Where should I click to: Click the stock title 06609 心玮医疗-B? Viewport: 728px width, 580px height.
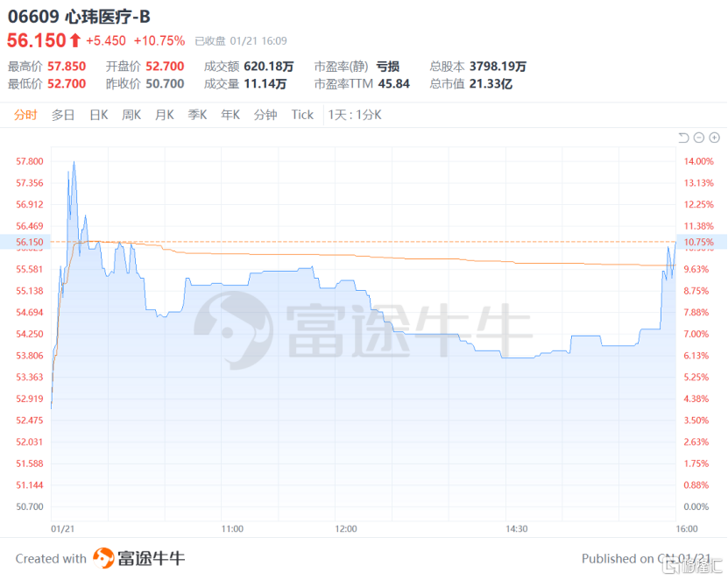(x=79, y=17)
